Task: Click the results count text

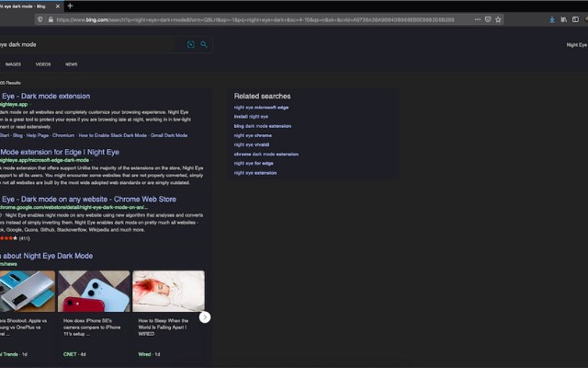Action: [x=10, y=83]
